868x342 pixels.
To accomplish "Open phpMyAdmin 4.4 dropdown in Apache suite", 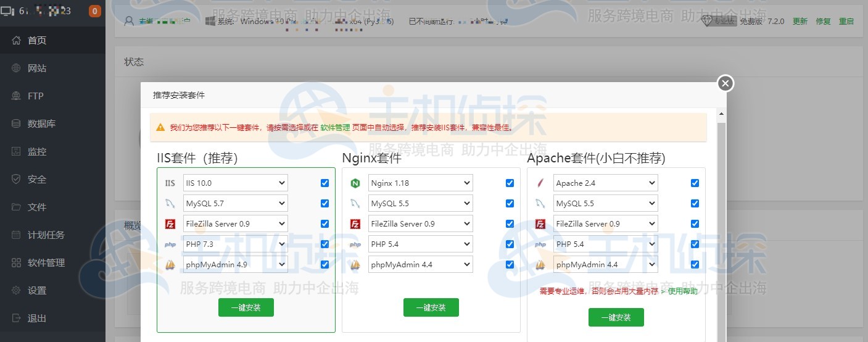I will point(606,264).
